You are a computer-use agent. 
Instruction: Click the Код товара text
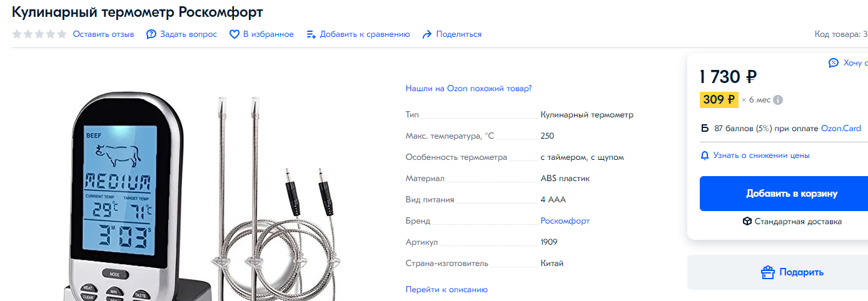[x=841, y=34]
